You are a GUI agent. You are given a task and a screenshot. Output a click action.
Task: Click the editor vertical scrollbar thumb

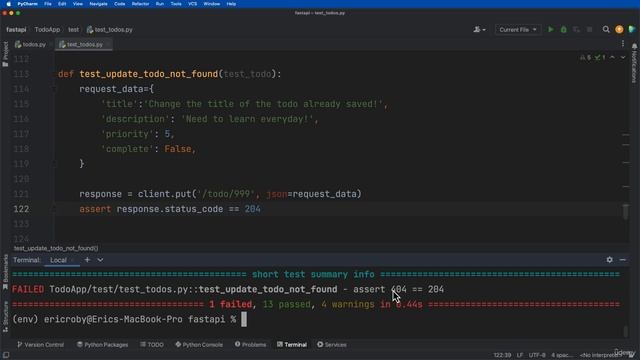point(625,212)
